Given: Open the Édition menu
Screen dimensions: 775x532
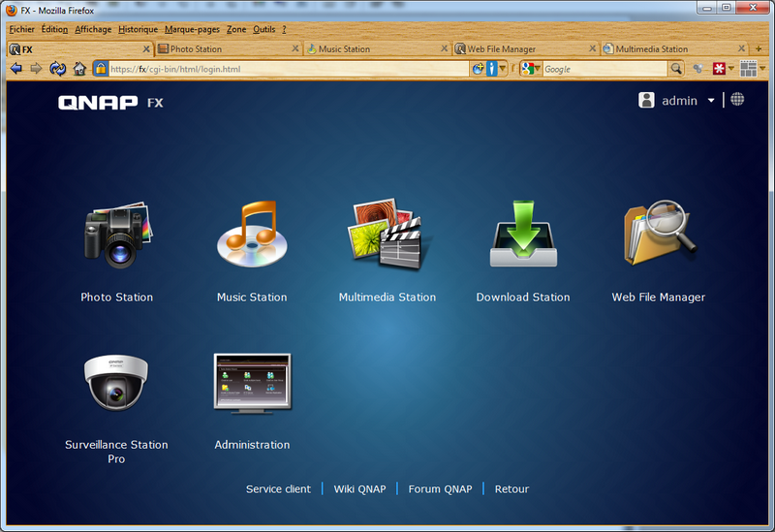Looking at the screenshot, I should click(54, 29).
